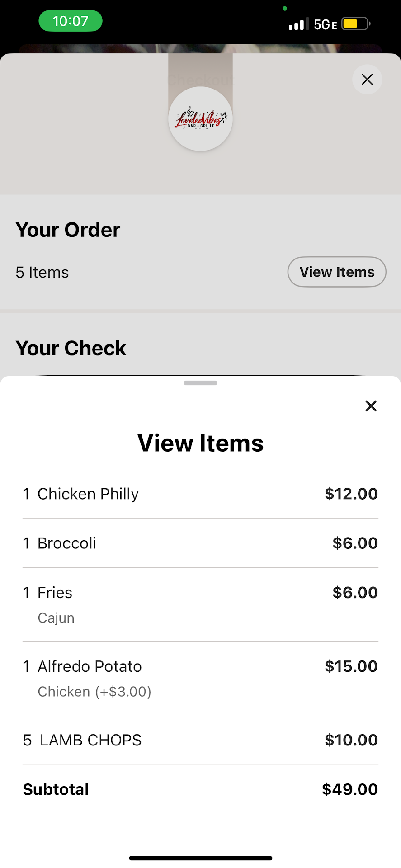Tap the LoveleeVibes restaurant logo
Viewport: 401px width, 868px height.
[x=200, y=119]
